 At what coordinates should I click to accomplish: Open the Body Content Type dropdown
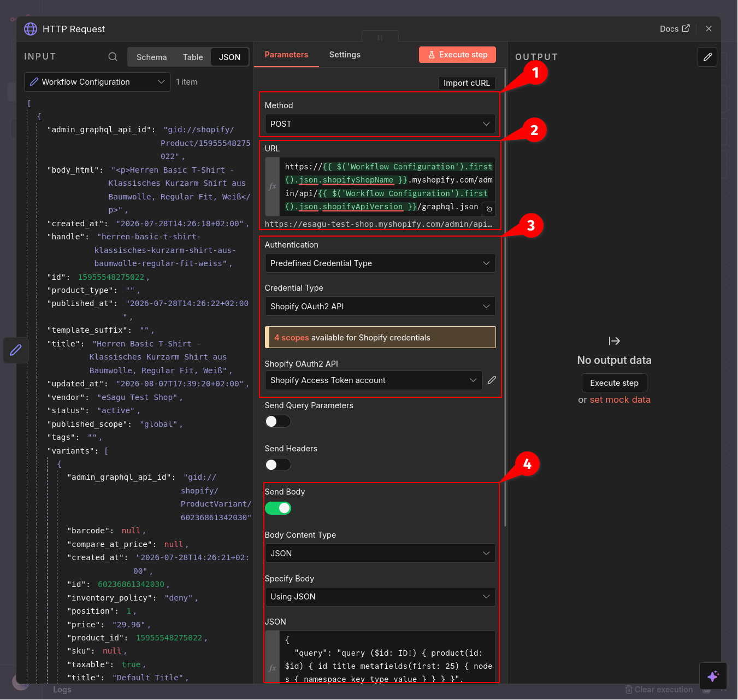coord(380,554)
